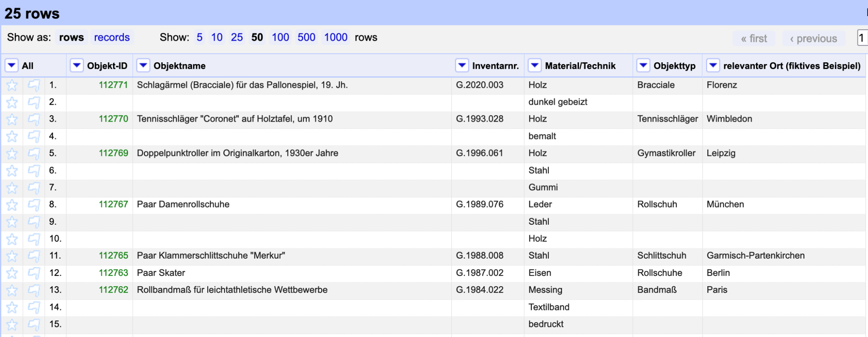Open Objektname column dropdown menu
The image size is (868, 337).
point(143,66)
